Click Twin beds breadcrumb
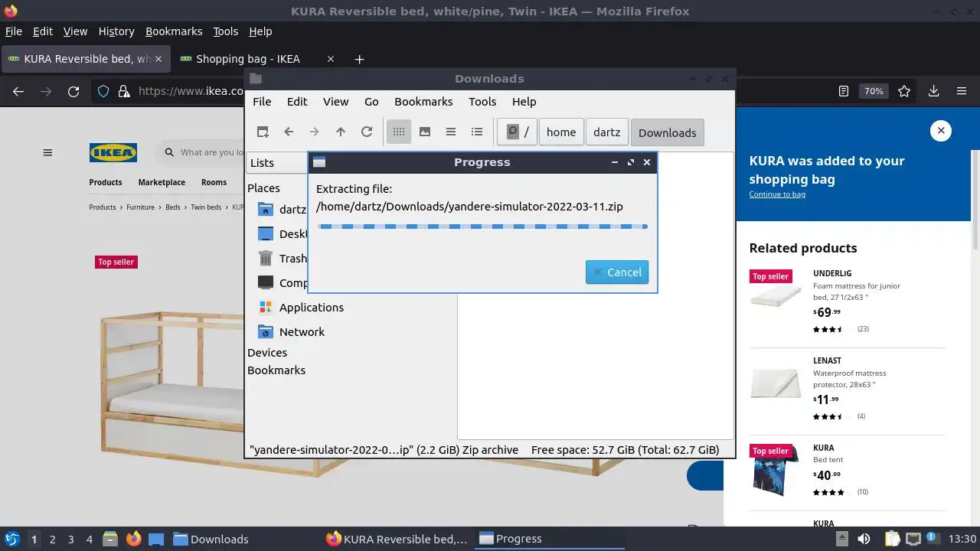This screenshot has height=551, width=980. click(206, 207)
